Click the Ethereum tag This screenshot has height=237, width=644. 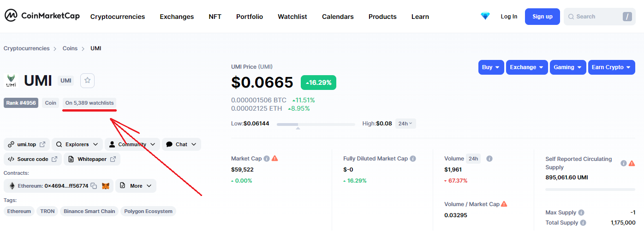[x=19, y=211]
